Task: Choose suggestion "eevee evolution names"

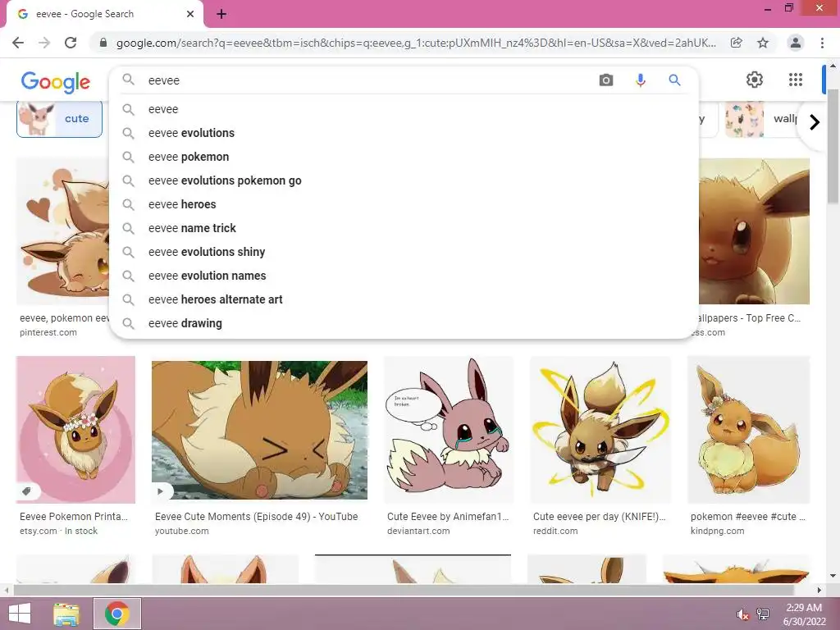Action: click(x=404, y=276)
